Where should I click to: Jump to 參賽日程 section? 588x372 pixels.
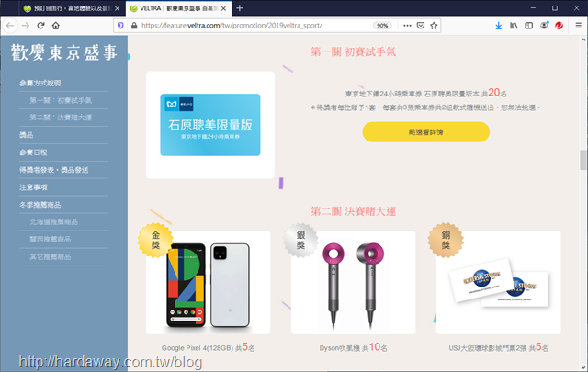pos(33,152)
